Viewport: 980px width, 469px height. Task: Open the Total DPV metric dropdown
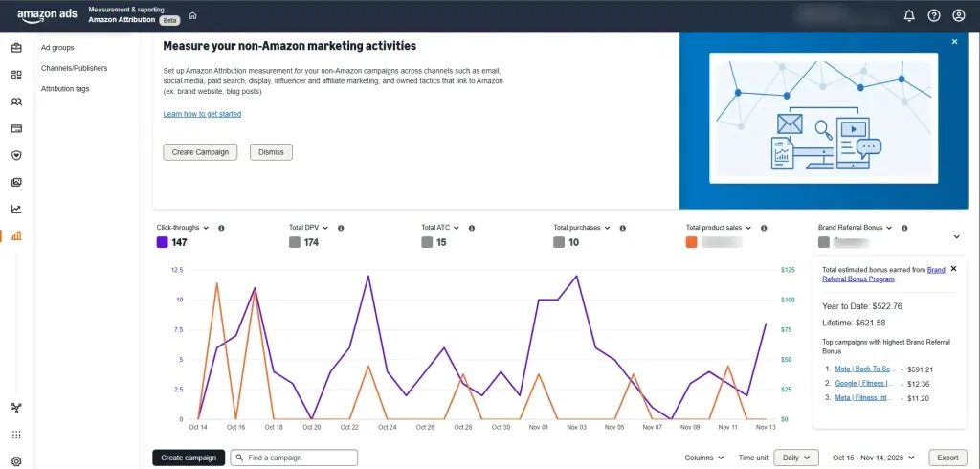309,228
